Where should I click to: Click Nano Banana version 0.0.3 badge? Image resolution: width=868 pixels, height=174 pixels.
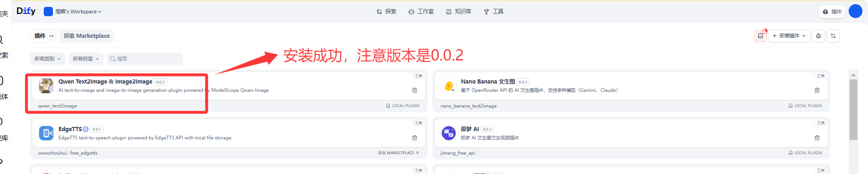pyautogui.click(x=523, y=82)
